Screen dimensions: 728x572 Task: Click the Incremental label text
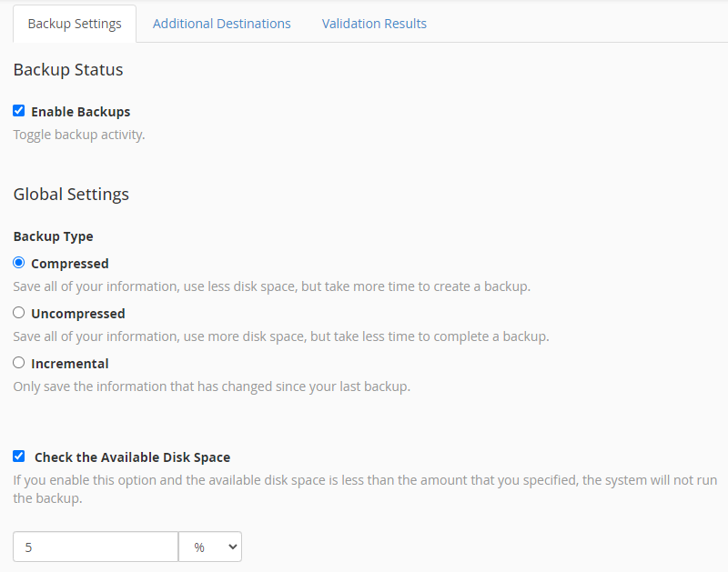tap(70, 364)
